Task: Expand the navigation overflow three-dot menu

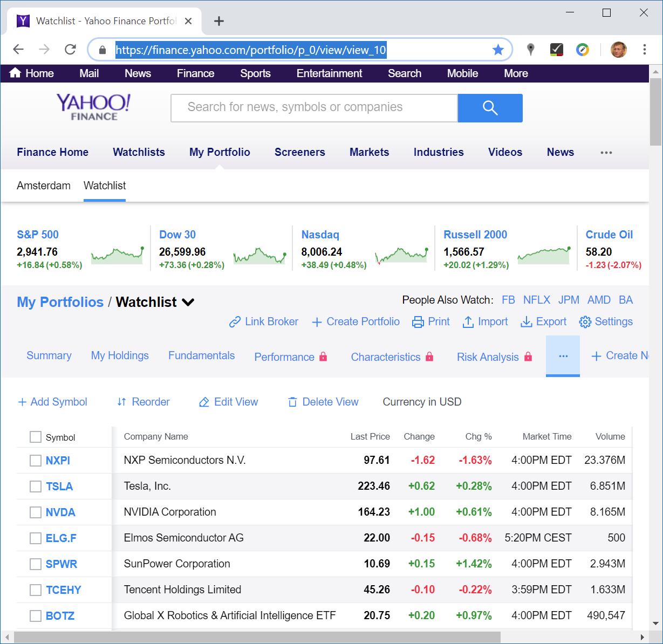Action: point(606,153)
